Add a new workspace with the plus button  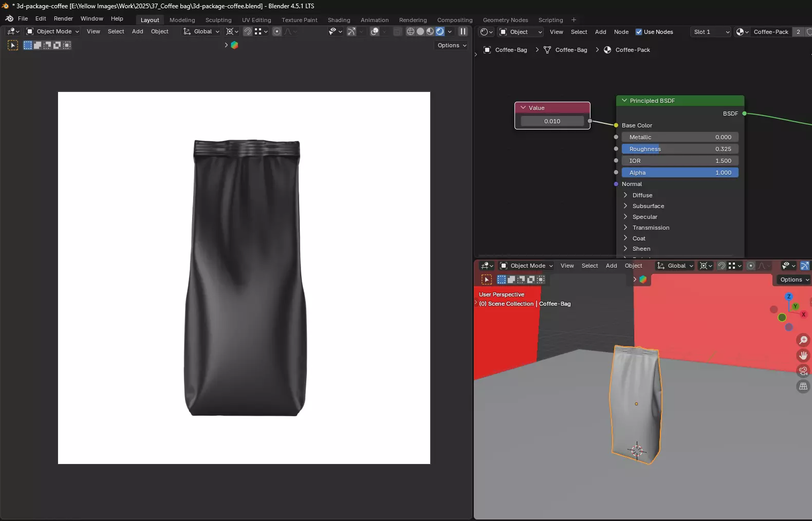(x=574, y=20)
